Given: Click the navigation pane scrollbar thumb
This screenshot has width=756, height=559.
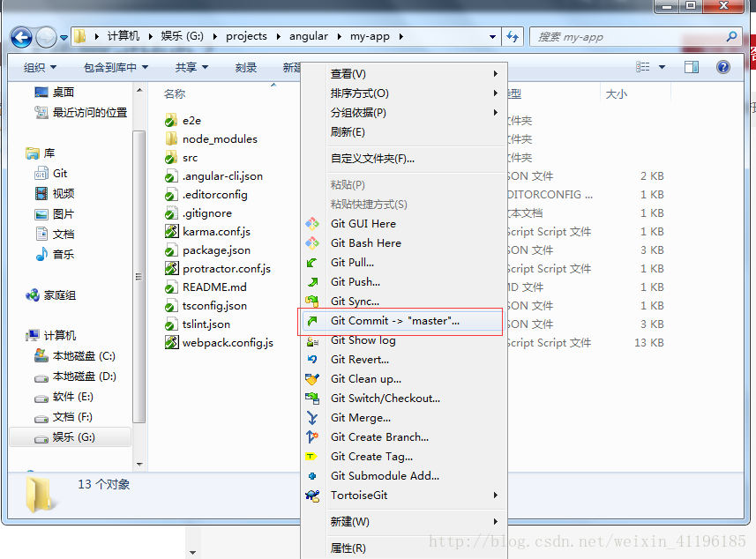Looking at the screenshot, I should click(138, 276).
